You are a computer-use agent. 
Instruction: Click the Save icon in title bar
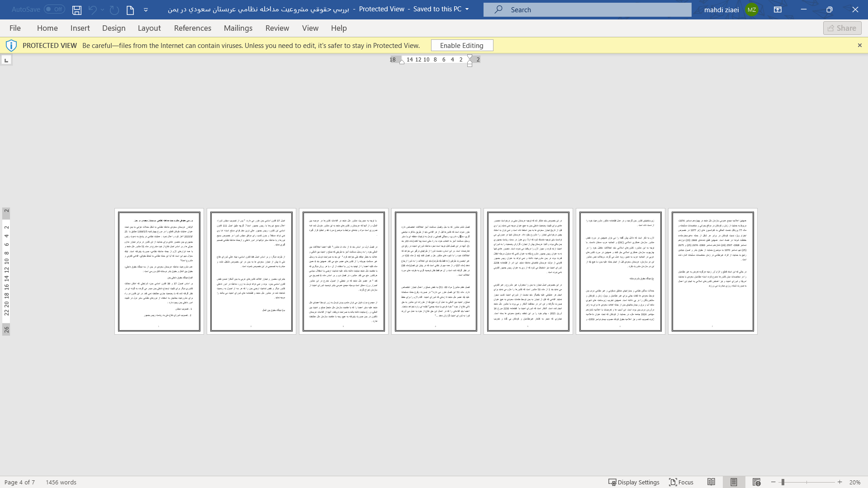77,9
